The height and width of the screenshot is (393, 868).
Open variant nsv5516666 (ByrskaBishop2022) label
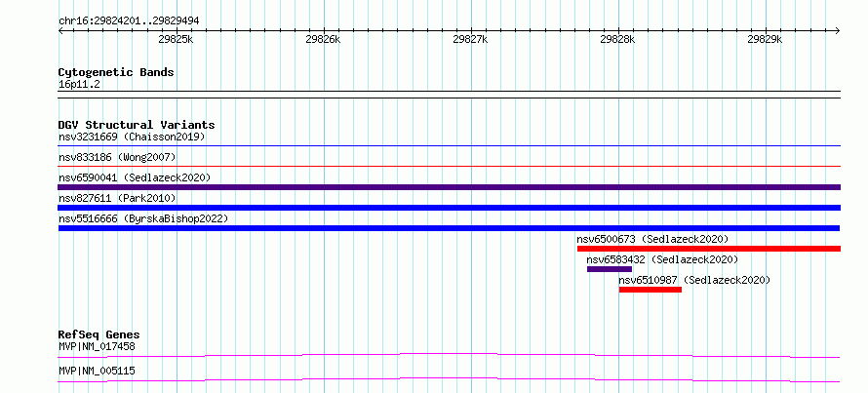[x=143, y=218]
